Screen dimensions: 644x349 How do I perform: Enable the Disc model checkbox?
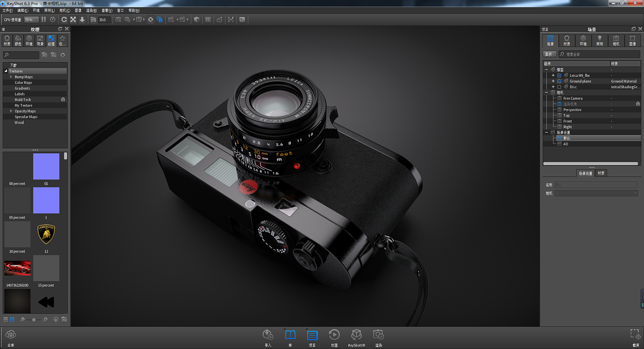(x=559, y=87)
